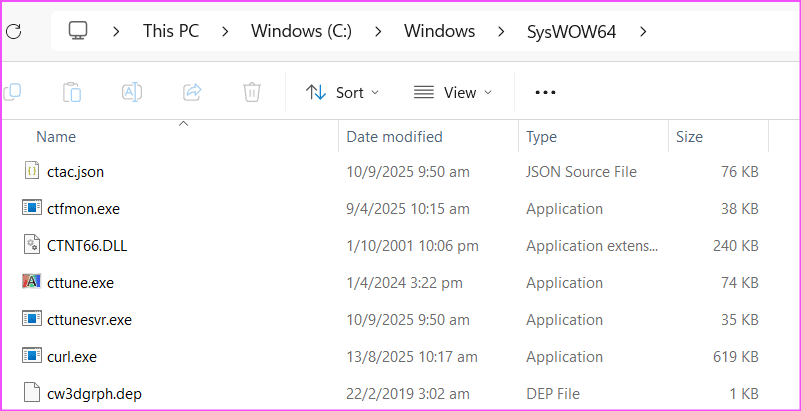This screenshot has height=411, width=801.
Task: Click the 35 KB size cell
Action: tap(740, 320)
